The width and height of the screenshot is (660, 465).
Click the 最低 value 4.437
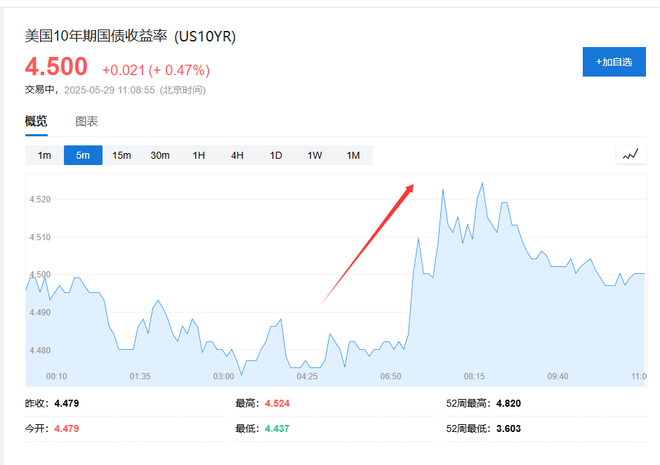(x=277, y=428)
